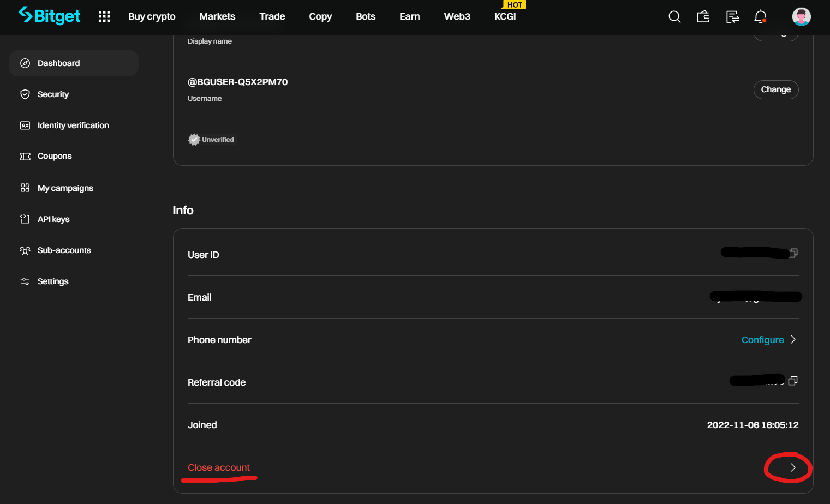Image resolution: width=830 pixels, height=504 pixels.
Task: Open the notifications bell icon
Action: (x=761, y=17)
